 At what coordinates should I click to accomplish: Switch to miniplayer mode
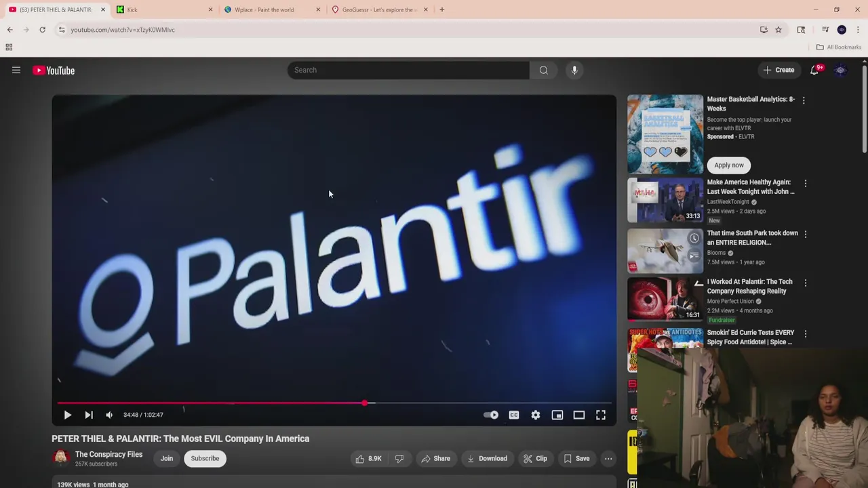tap(557, 415)
